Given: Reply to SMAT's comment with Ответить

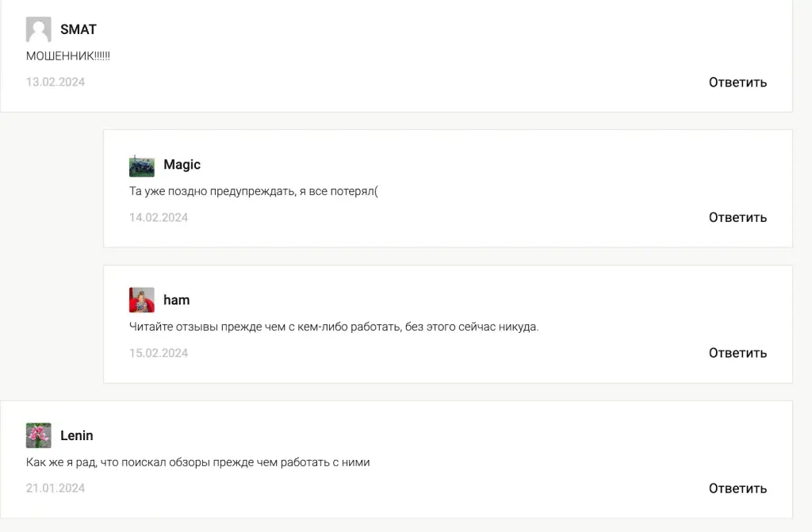Looking at the screenshot, I should point(737,82).
